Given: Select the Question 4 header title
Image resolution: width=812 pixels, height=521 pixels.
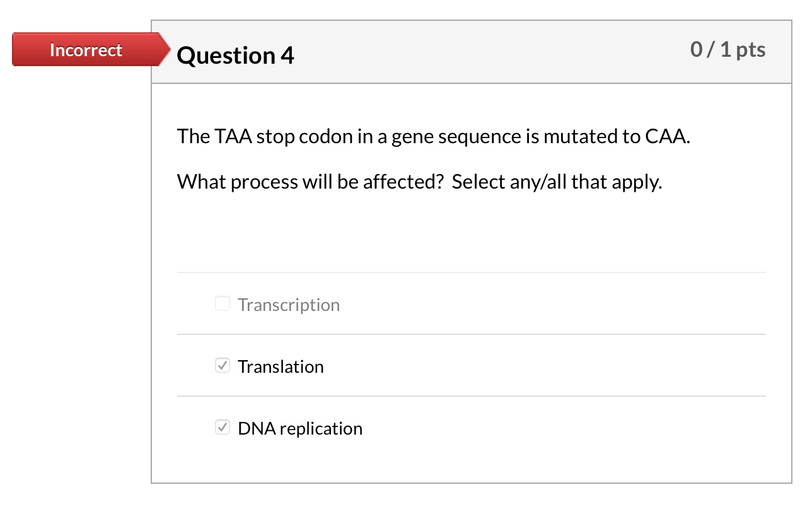Looking at the screenshot, I should click(x=235, y=56).
